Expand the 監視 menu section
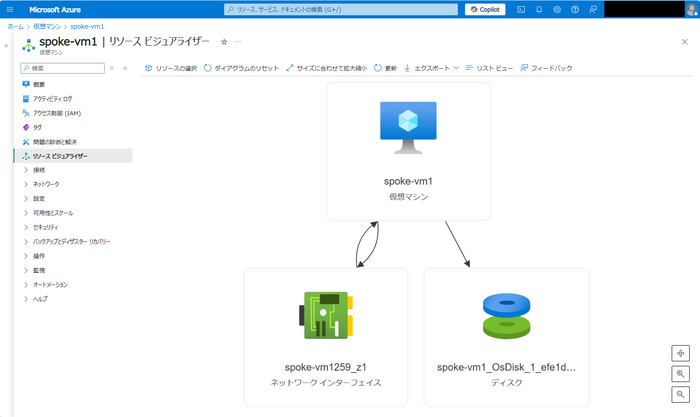Image resolution: width=700 pixels, height=417 pixels. pyautogui.click(x=39, y=270)
